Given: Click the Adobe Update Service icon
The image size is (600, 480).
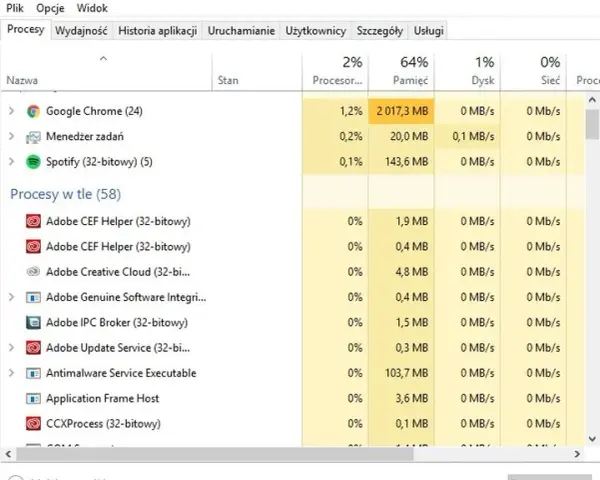Looking at the screenshot, I should [x=33, y=348].
